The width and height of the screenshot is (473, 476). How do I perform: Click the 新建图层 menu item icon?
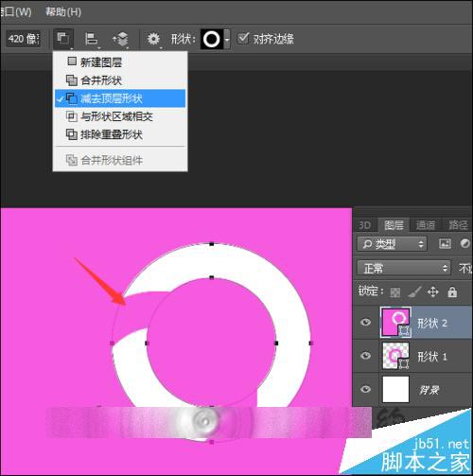point(72,61)
